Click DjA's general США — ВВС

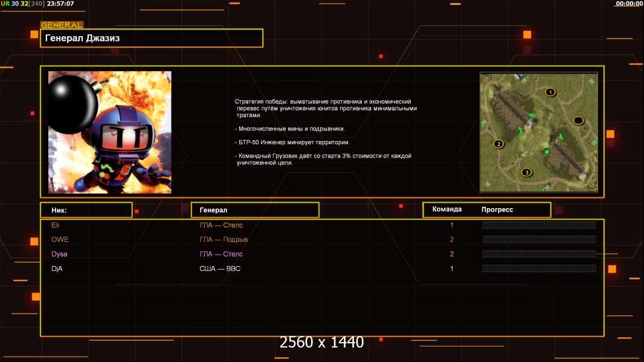click(220, 268)
